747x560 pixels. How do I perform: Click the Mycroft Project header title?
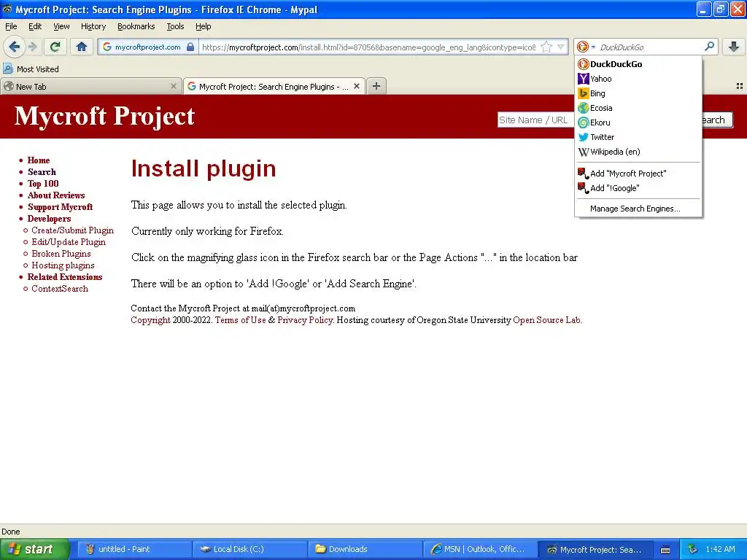coord(105,116)
